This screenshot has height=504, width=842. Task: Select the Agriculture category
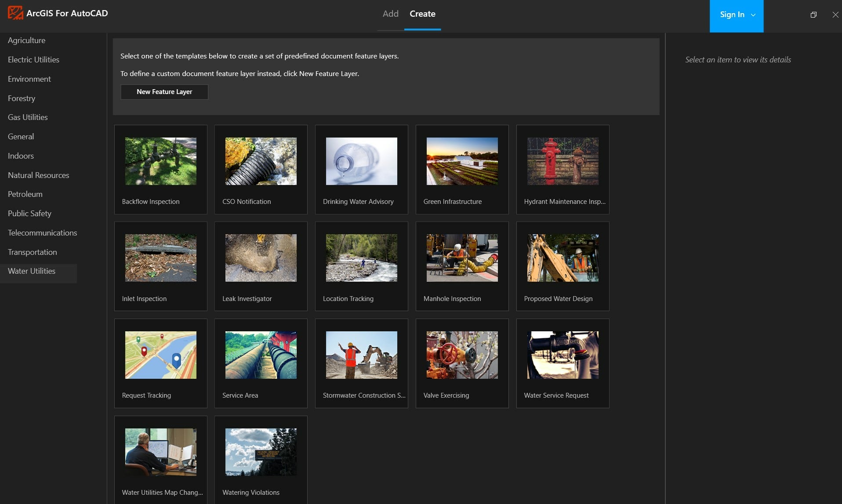(26, 40)
